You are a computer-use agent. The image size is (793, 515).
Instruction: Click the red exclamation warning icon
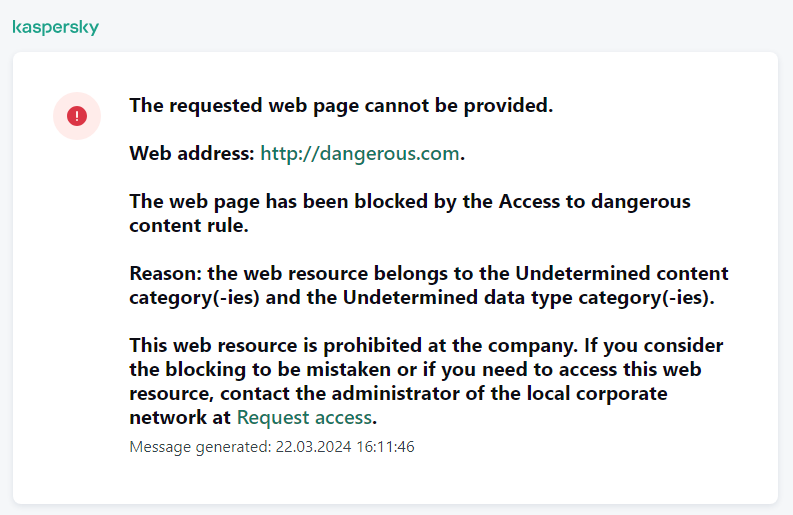point(77,116)
